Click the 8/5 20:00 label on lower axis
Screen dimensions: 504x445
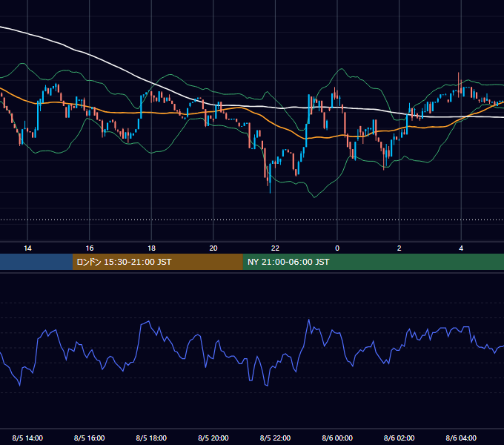pyautogui.click(x=213, y=438)
